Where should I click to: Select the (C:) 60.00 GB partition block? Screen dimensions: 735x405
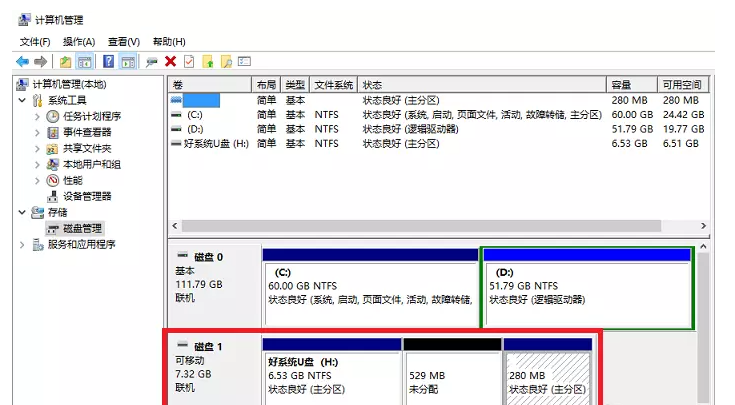click(x=370, y=288)
